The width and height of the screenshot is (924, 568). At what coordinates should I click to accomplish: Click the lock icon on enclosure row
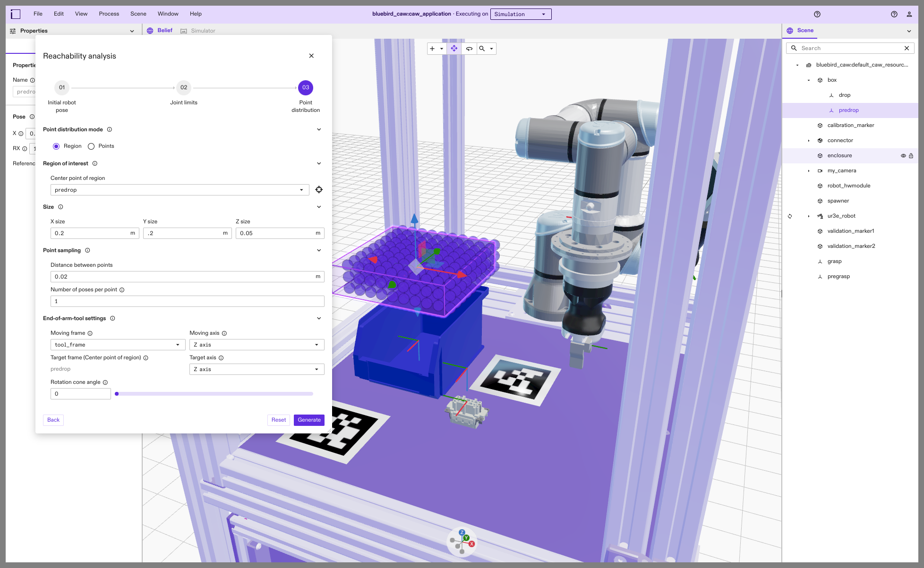pyautogui.click(x=911, y=156)
